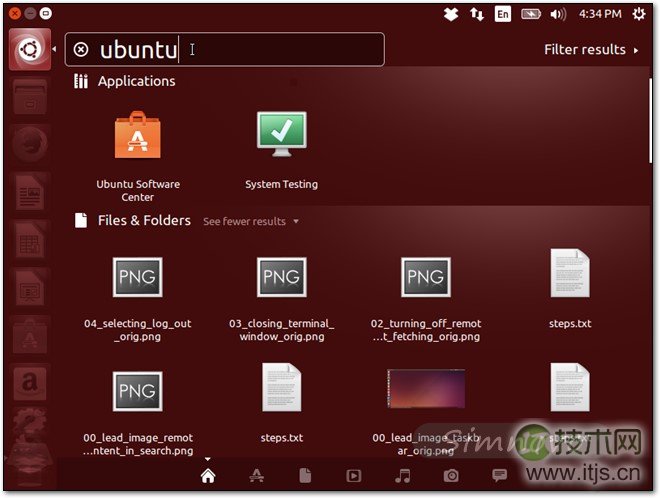Open LibreOffice Impress in the launcher
The width and height of the screenshot is (660, 498).
(x=29, y=287)
